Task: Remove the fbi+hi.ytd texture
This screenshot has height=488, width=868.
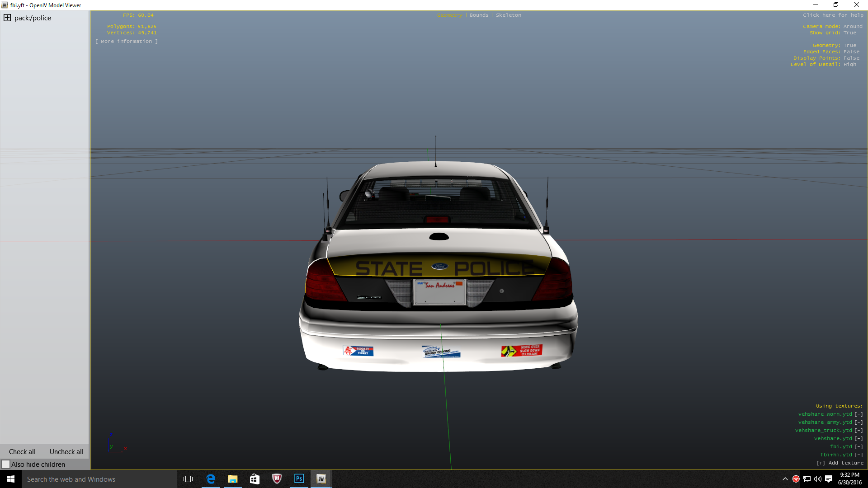Action: [859, 455]
